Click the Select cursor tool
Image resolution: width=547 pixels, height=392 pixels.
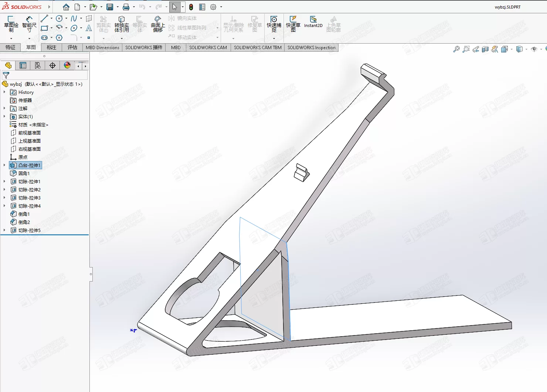[x=175, y=7]
